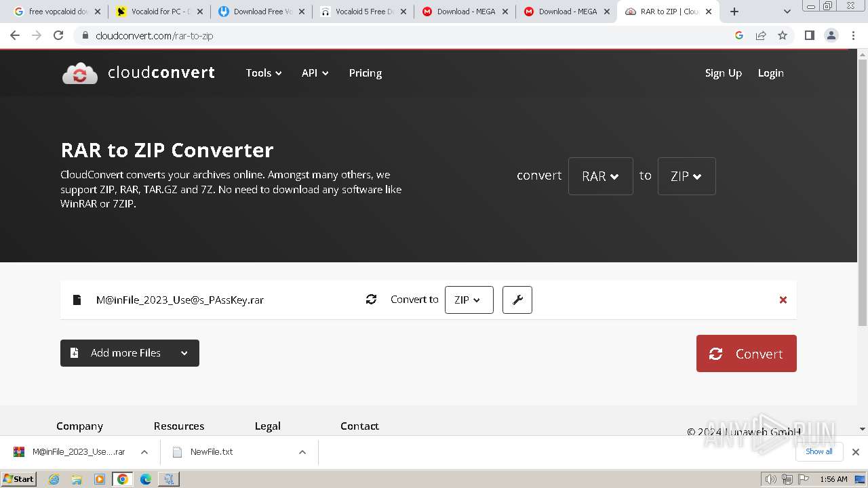868x488 pixels.
Task: Click the Contact footer heading
Action: 359,426
